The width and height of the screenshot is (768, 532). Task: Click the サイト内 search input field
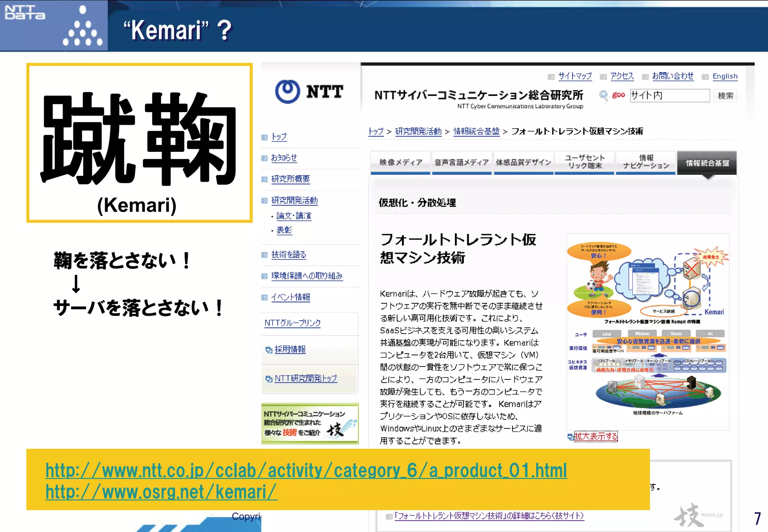coord(670,96)
